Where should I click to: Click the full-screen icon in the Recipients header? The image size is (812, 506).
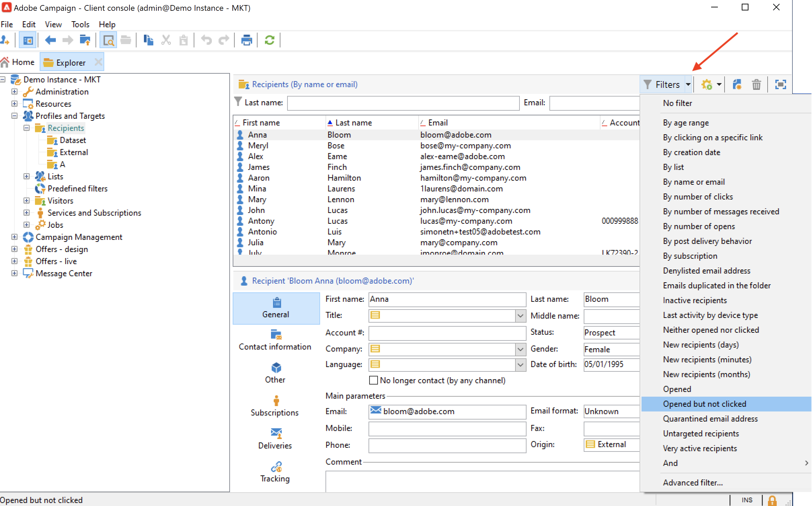tap(780, 84)
